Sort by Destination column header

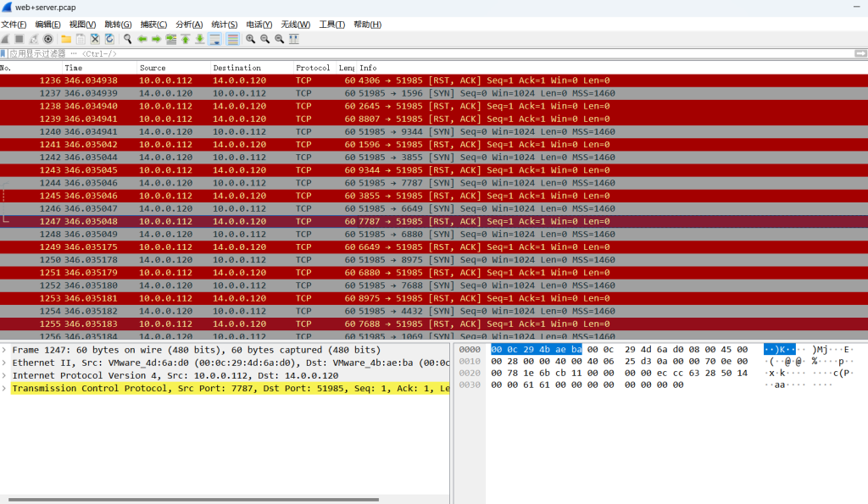(x=252, y=68)
